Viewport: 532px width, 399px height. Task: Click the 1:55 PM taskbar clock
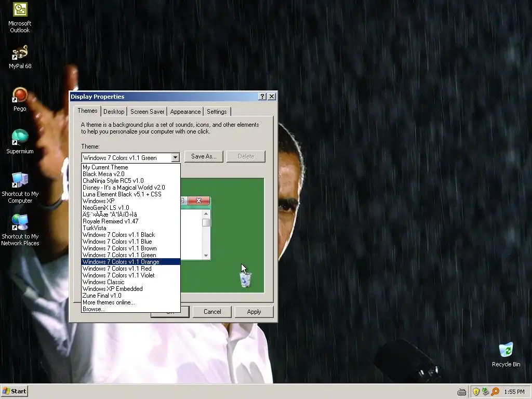(514, 392)
